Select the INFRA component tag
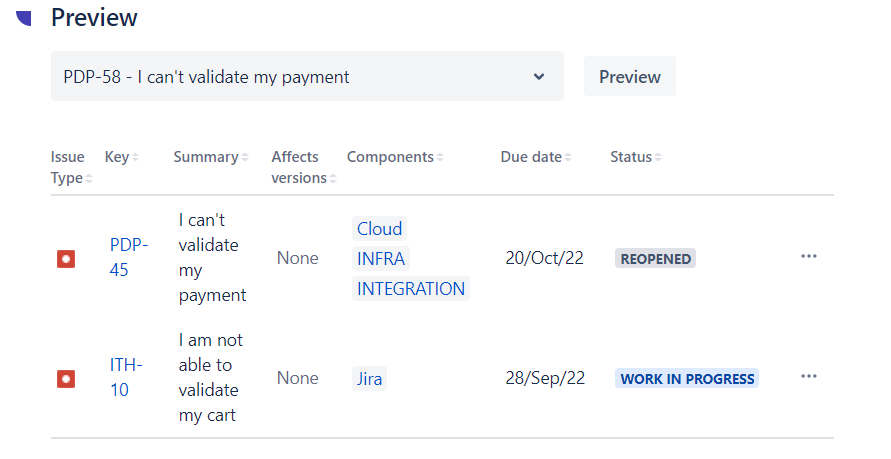 [x=381, y=259]
